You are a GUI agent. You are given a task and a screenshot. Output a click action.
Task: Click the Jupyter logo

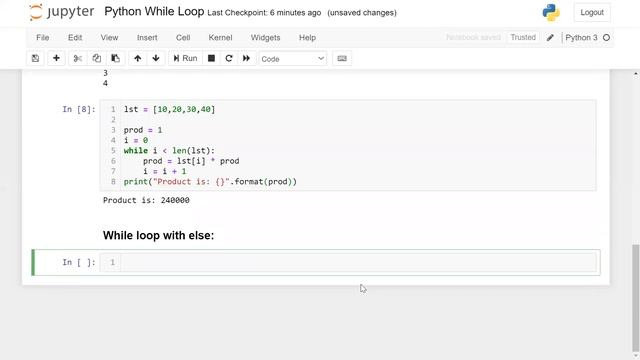coord(62,12)
